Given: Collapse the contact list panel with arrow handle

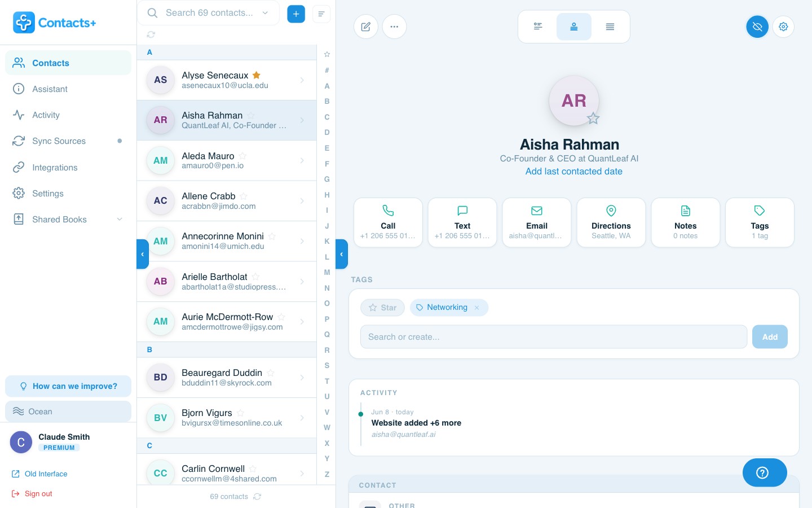Looking at the screenshot, I should (x=342, y=254).
